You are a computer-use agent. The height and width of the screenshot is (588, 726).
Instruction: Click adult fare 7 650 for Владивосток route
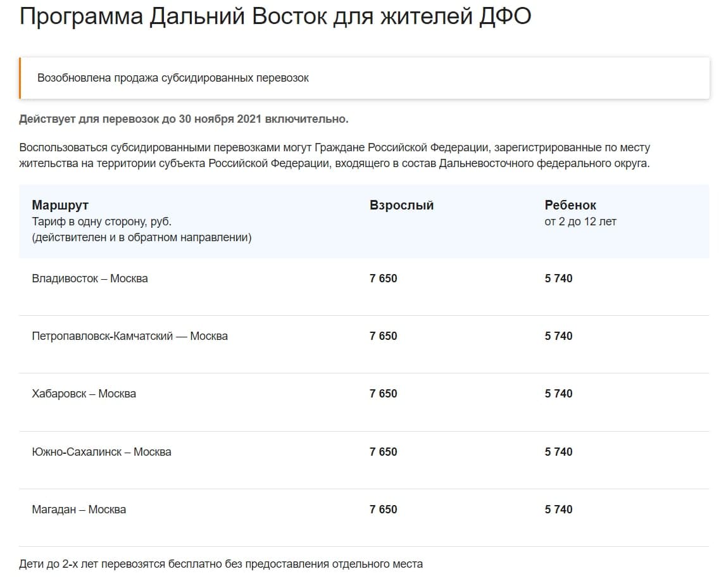pos(384,278)
